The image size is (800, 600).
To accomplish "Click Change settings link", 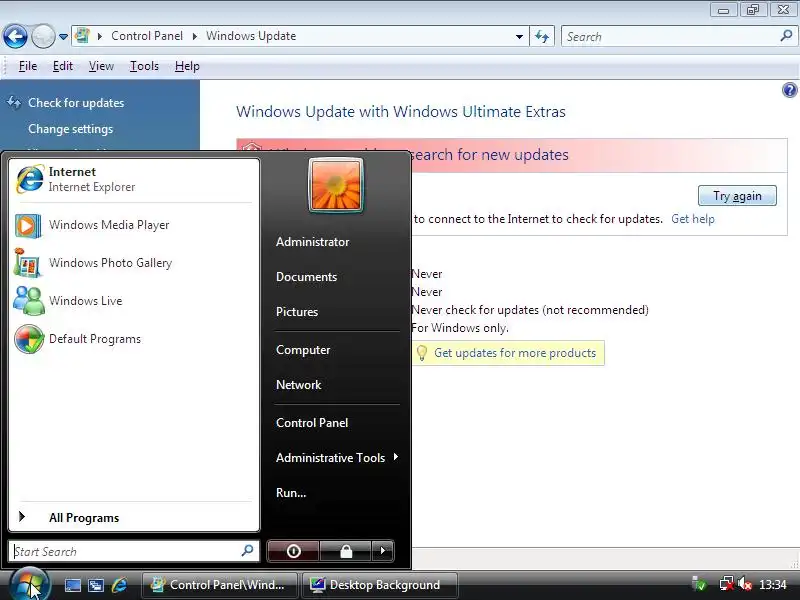I will pyautogui.click(x=70, y=129).
